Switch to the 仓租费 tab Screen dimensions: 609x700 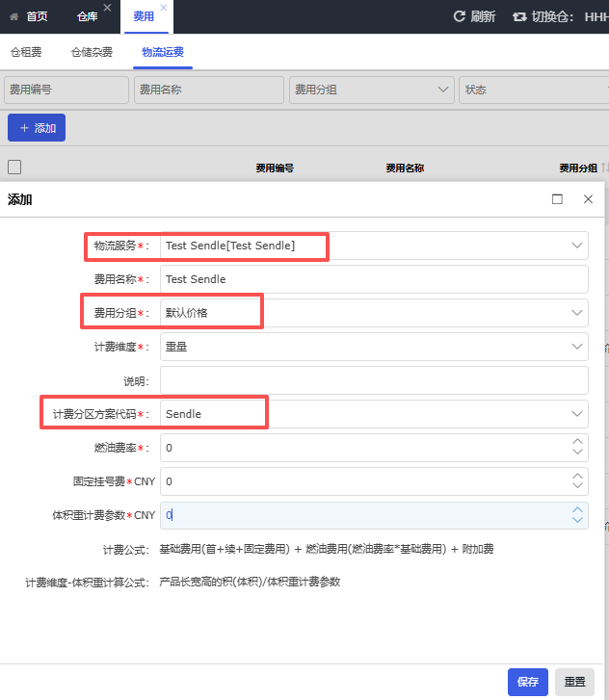click(26, 52)
